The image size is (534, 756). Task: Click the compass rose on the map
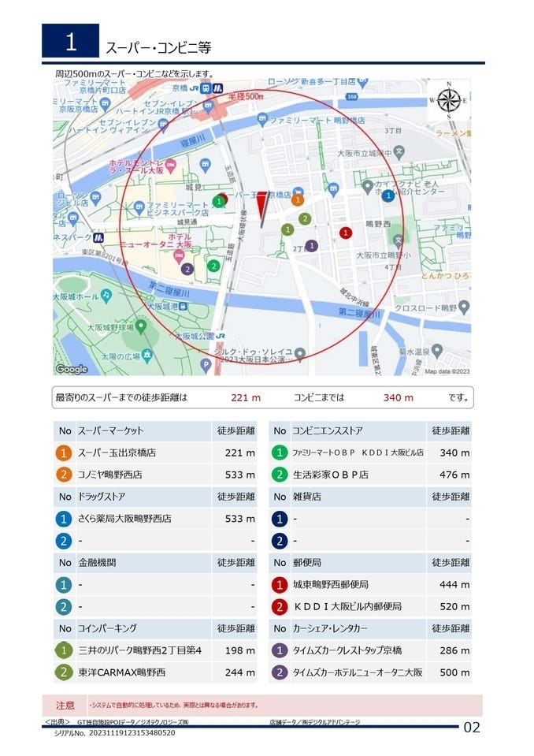(449, 100)
